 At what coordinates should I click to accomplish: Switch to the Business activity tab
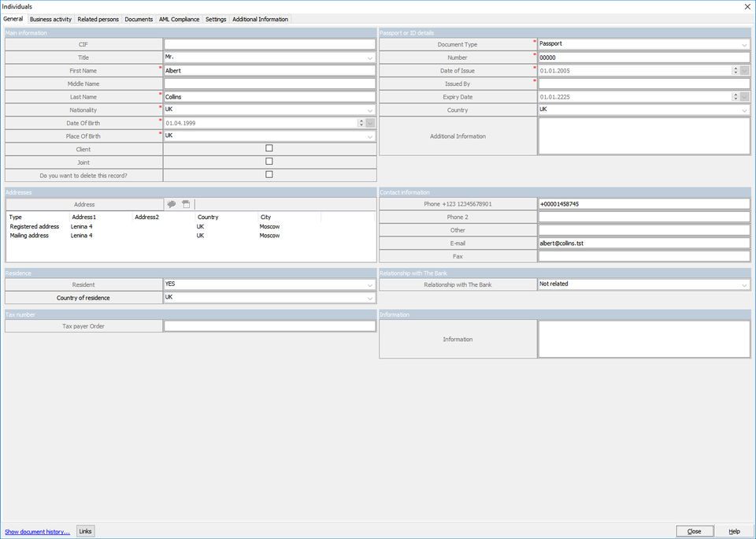pyautogui.click(x=50, y=19)
